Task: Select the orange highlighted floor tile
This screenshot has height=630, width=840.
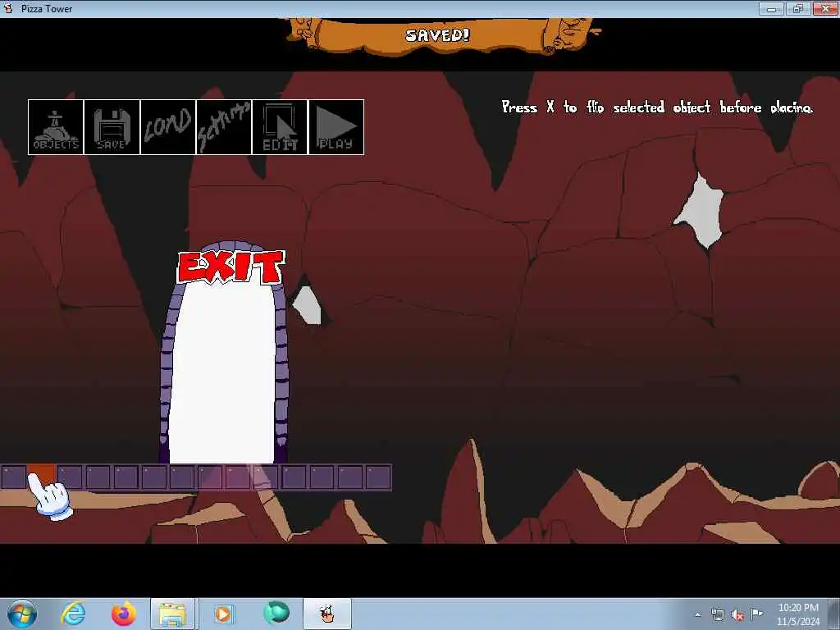Action: (41, 475)
